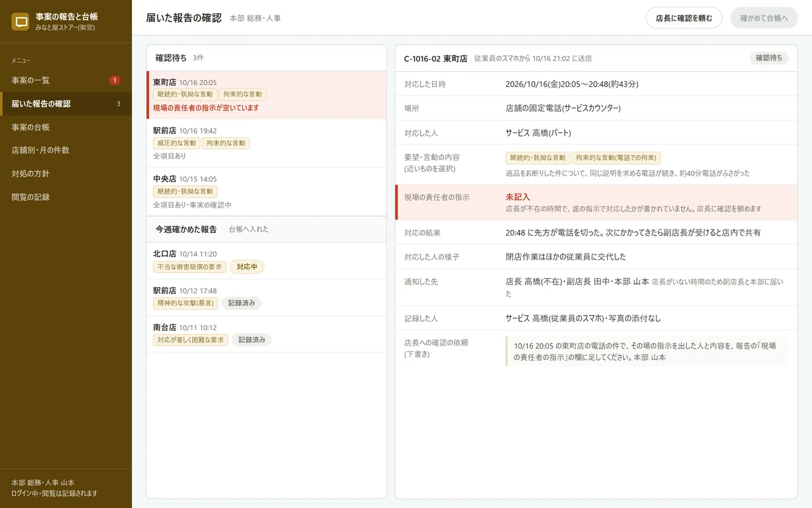
Task: Open the 南台店 10/11 10:12 report
Action: coord(266,335)
